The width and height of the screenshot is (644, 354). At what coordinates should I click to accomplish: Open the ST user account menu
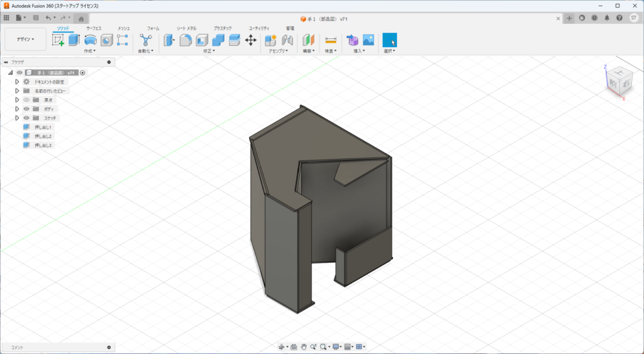tap(634, 18)
